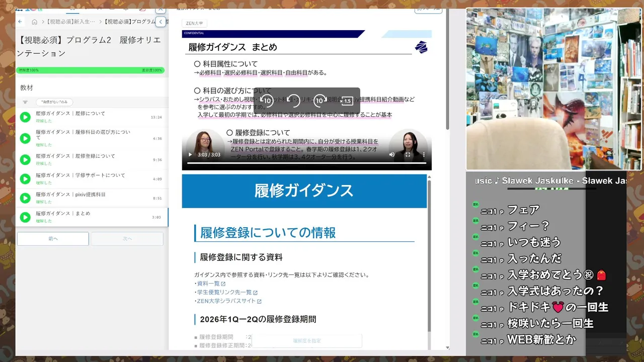
Task: Collapse the sidebar with chevron button
Action: tap(160, 22)
